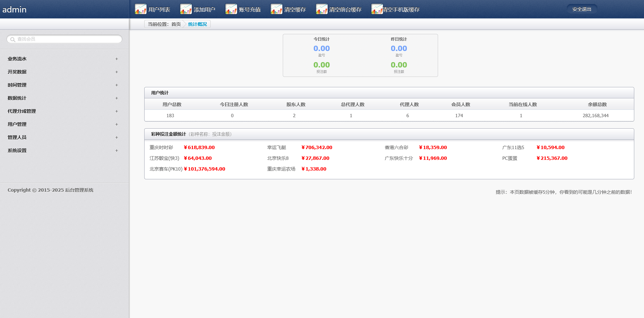Click the 添加用户 toolbar label
The image size is (644, 318).
pos(204,10)
